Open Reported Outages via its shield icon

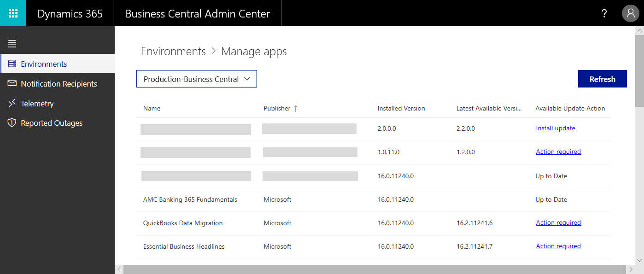pos(12,122)
